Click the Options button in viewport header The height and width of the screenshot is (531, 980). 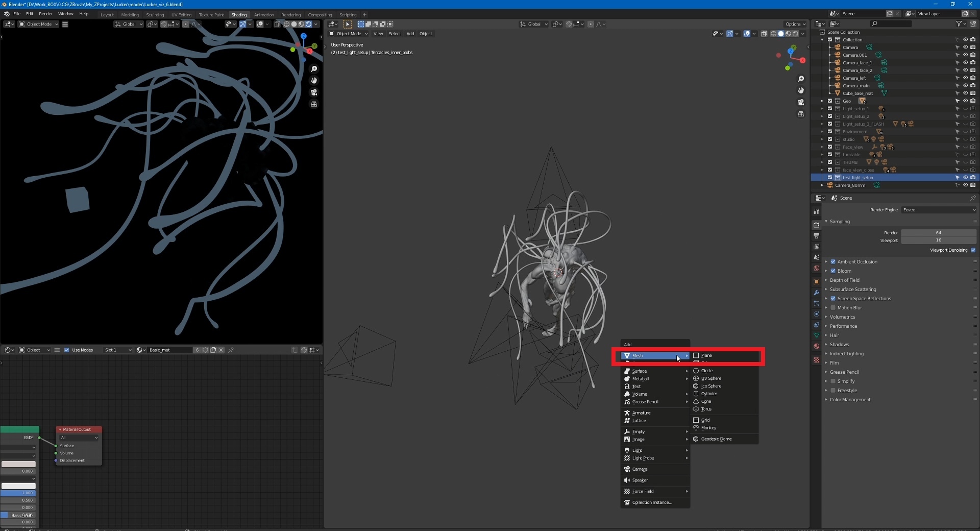coord(795,24)
